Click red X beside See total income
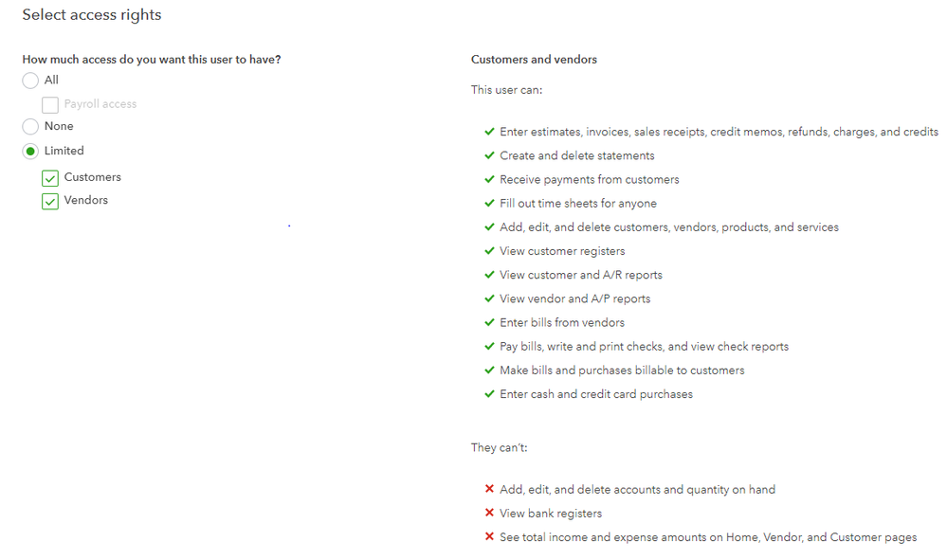947x560 pixels. (x=489, y=537)
